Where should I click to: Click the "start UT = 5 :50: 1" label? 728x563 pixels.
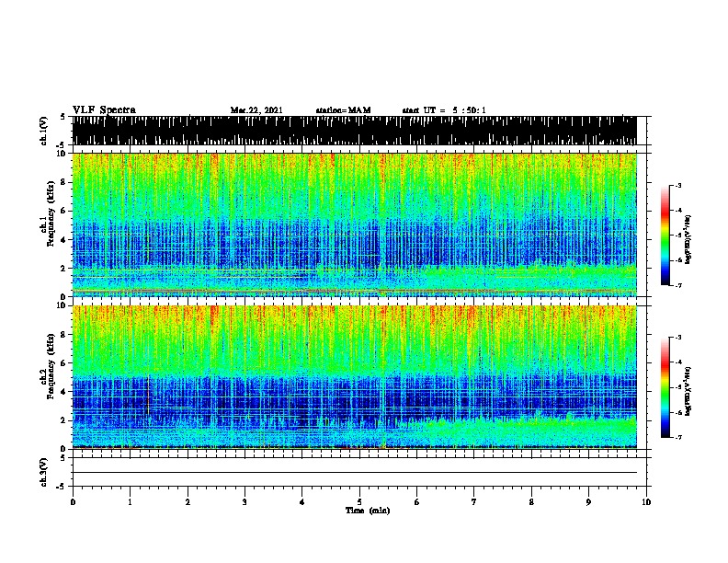(x=444, y=110)
